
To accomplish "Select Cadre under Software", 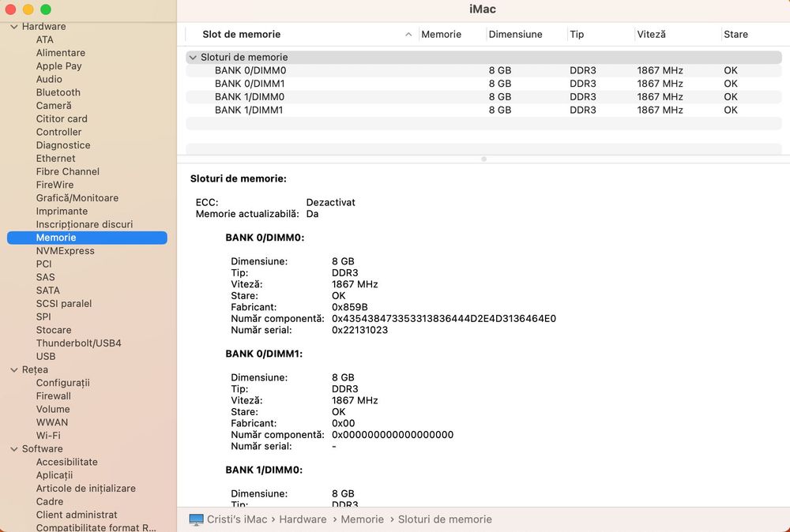I will pyautogui.click(x=49, y=501).
